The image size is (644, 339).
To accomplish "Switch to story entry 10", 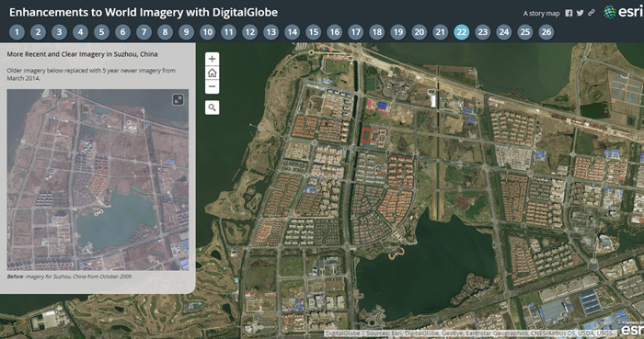I will pos(207,32).
